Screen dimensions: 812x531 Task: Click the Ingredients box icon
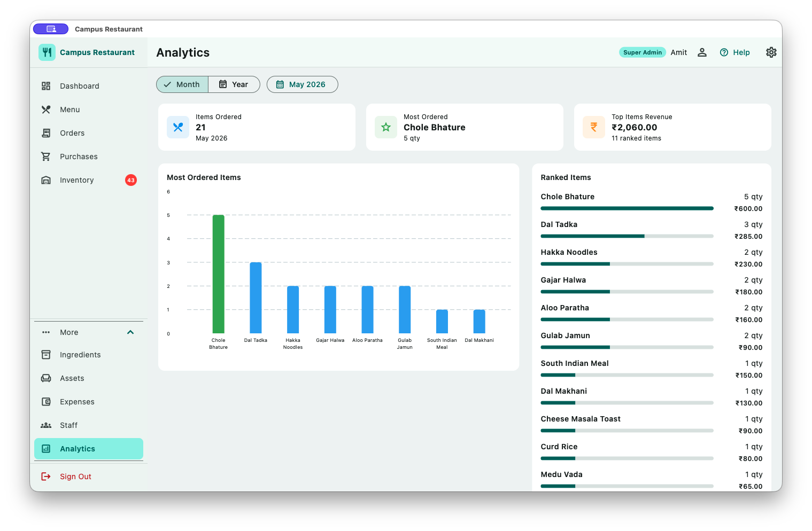pyautogui.click(x=46, y=355)
